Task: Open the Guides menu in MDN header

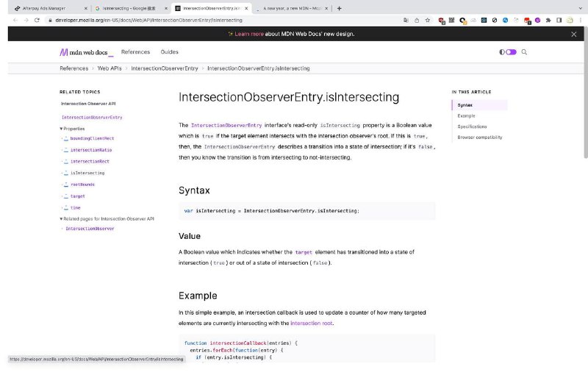Action: pos(169,52)
